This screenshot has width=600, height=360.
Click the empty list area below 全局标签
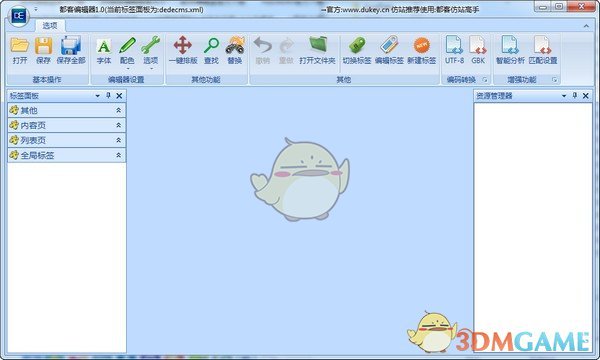[67, 257]
